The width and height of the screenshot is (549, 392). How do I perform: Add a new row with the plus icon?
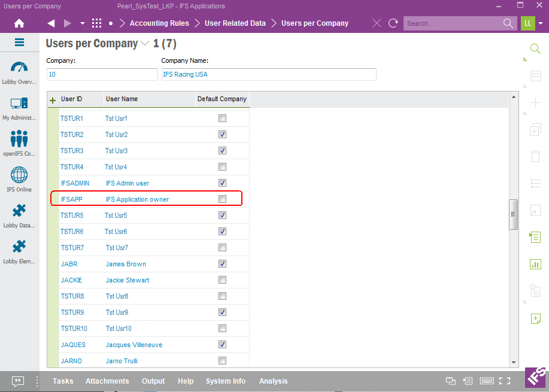pyautogui.click(x=53, y=101)
